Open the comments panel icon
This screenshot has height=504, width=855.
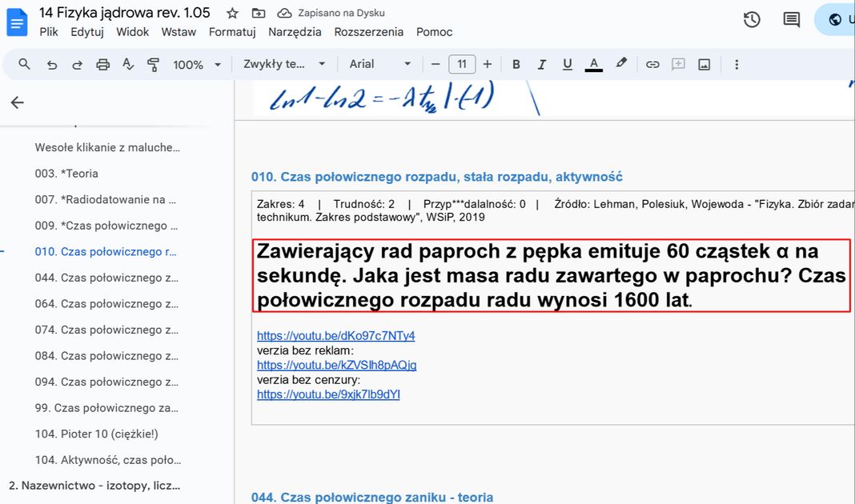point(791,20)
